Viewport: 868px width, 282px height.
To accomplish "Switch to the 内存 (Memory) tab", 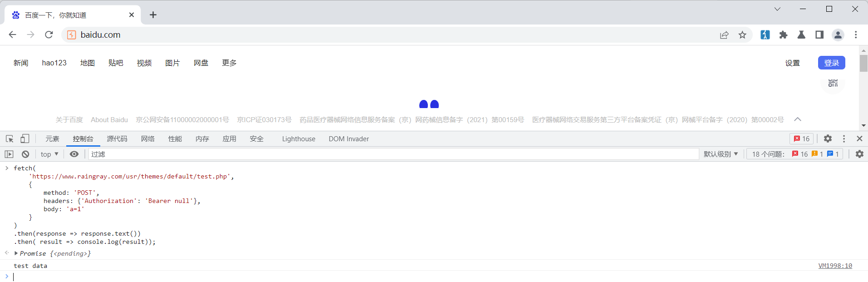I will pyautogui.click(x=202, y=139).
